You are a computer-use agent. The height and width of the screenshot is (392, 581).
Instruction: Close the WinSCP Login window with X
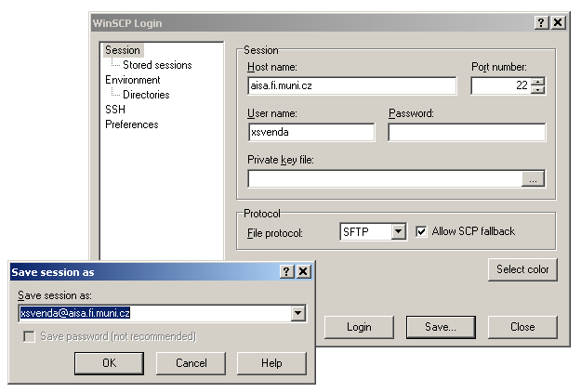[558, 23]
